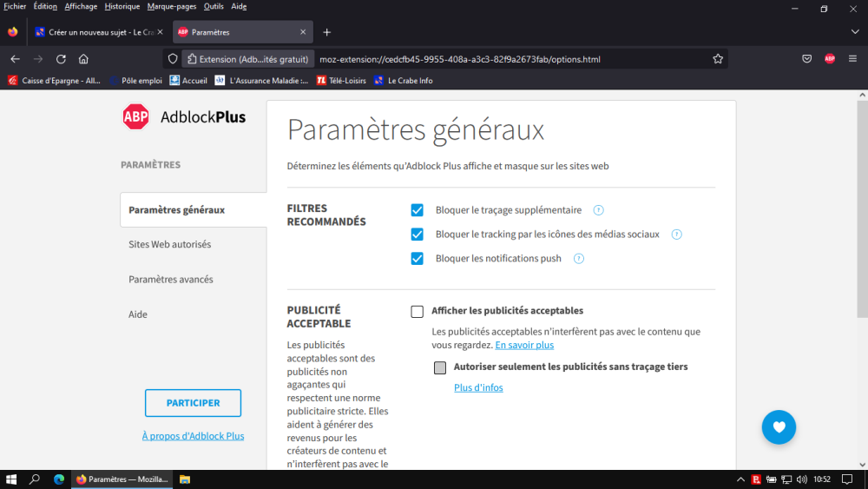Expand the list all tabs chevron
The width and height of the screenshot is (868, 489).
coord(855,32)
